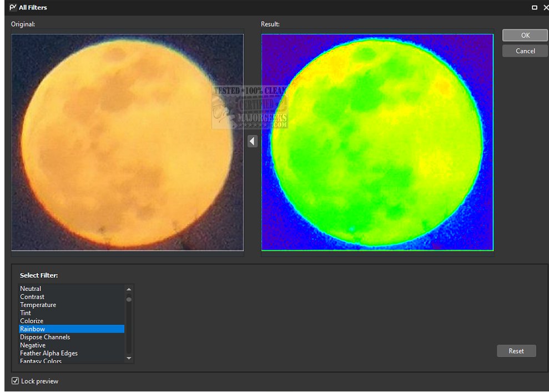Click the app logo in title bar
The height and width of the screenshot is (392, 549).
click(x=13, y=7)
